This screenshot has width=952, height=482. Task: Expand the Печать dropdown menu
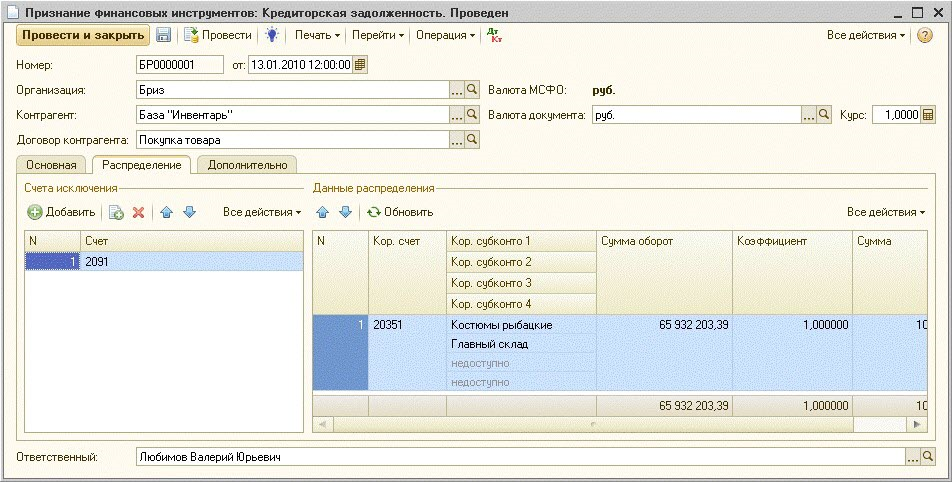[317, 35]
